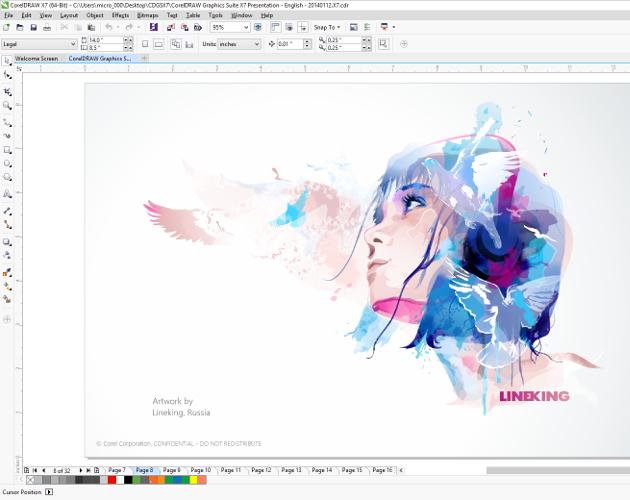The image size is (630, 500).
Task: Click the Print icon
Action: (x=47, y=27)
